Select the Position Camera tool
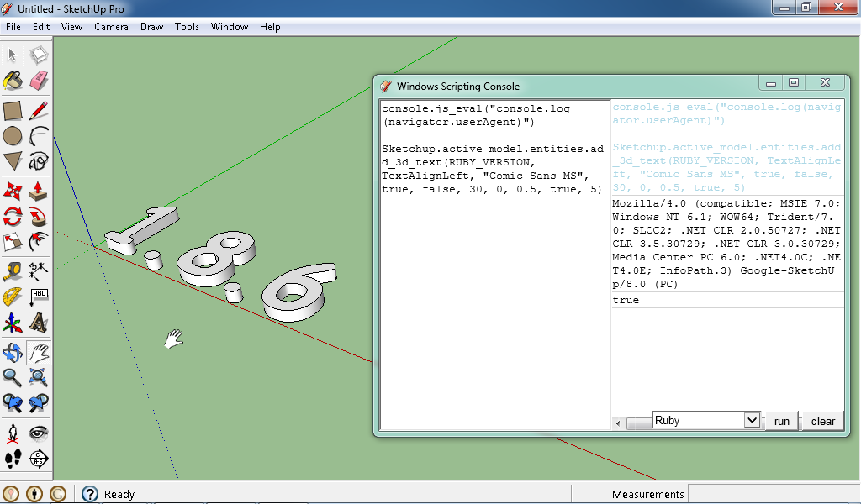 (13, 433)
